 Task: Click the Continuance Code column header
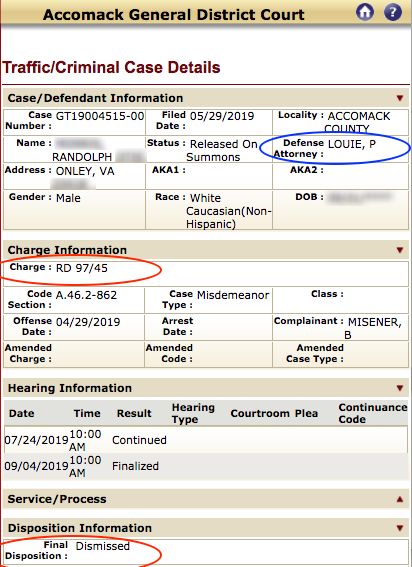click(373, 413)
